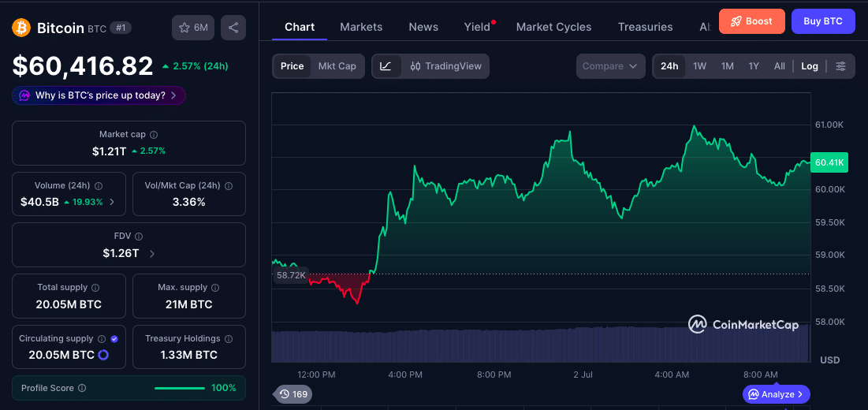The height and width of the screenshot is (410, 868).
Task: Click the orange Bitcoin logo icon
Action: coord(21,28)
